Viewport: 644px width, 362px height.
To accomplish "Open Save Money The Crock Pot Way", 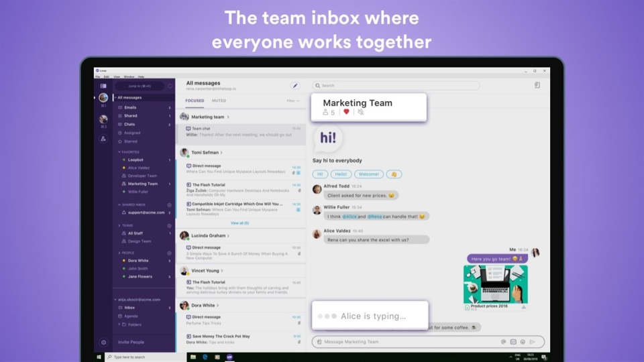I will (241, 339).
